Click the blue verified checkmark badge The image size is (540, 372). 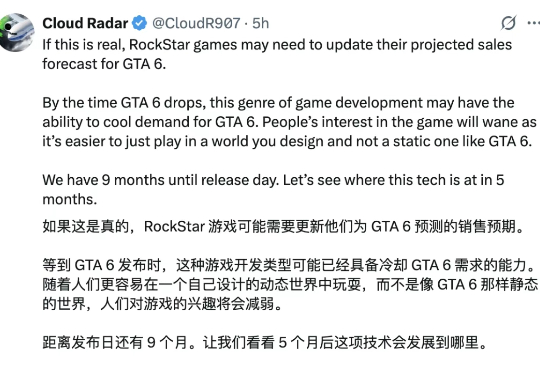[x=139, y=23]
